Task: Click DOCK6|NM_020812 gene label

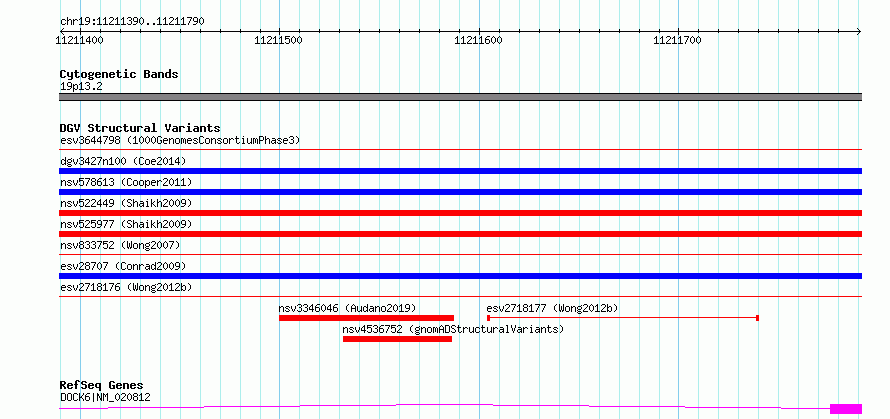Action: (x=106, y=397)
